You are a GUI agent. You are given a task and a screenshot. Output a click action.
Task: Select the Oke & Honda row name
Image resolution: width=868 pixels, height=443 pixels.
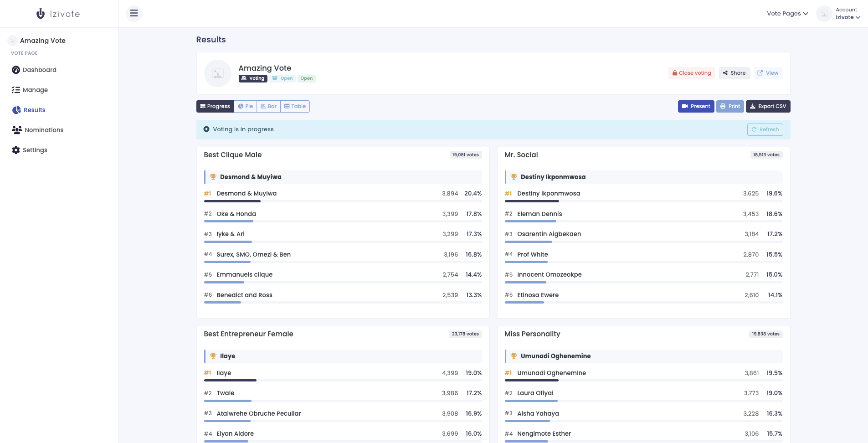[x=236, y=214]
